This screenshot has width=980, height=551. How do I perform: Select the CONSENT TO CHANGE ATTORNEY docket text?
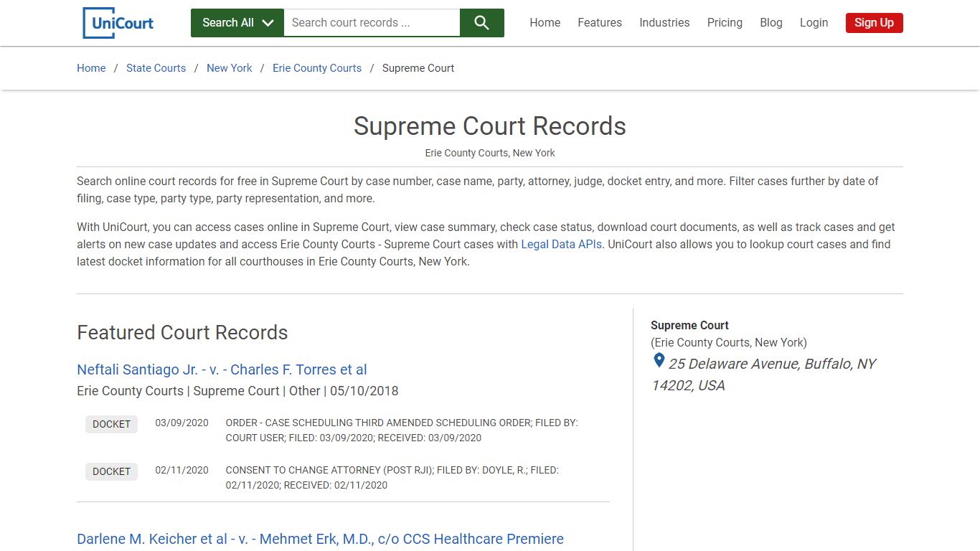click(392, 478)
